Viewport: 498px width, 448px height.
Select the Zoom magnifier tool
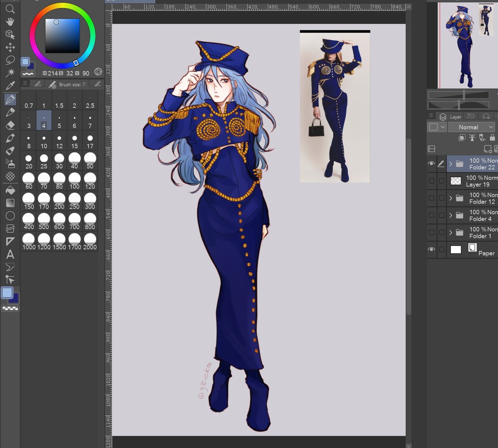(10, 10)
